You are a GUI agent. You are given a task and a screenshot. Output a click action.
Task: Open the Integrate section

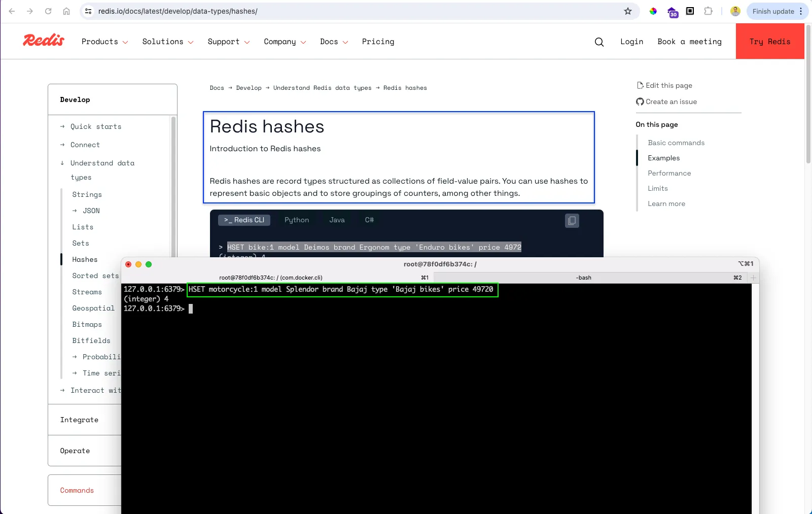tap(79, 420)
